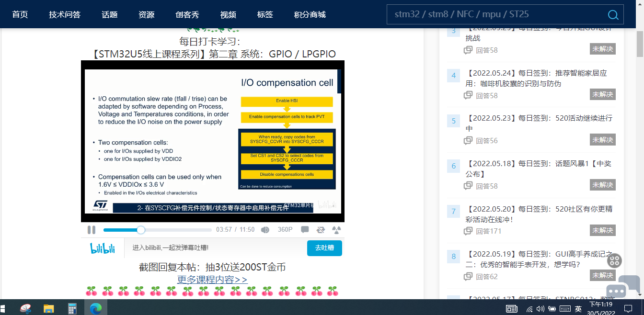Click 未解决 badge on the 05.19 post
The width and height of the screenshot is (644, 315).
pyautogui.click(x=602, y=275)
